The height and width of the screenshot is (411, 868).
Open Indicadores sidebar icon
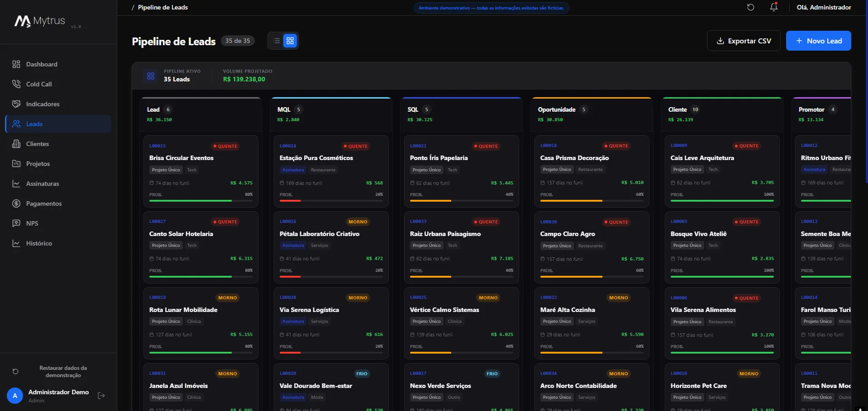point(16,104)
